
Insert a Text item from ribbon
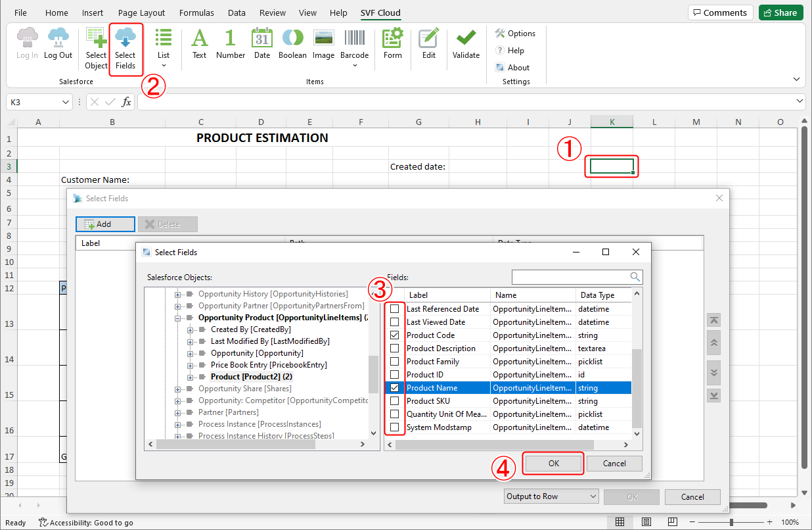(199, 43)
